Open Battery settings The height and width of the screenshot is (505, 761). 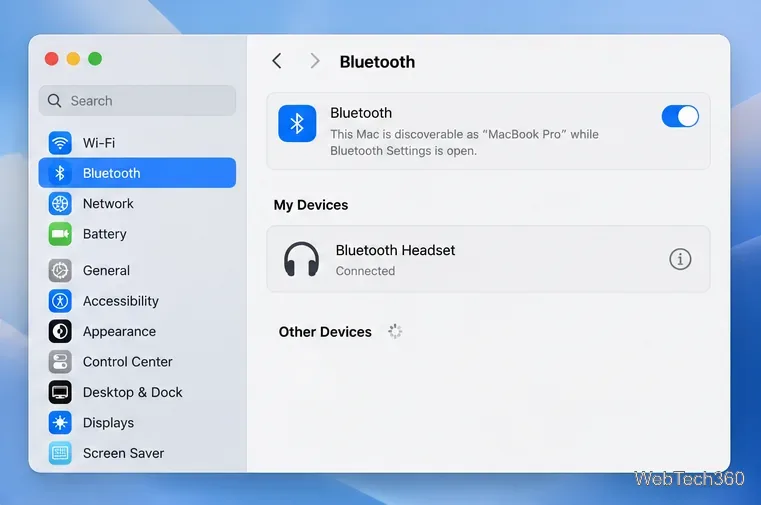pos(137,234)
